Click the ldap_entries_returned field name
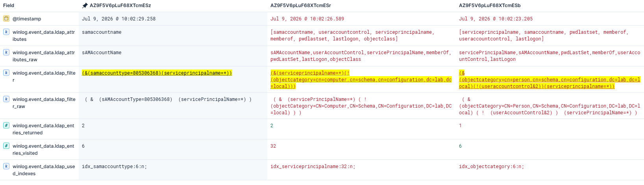 point(44,129)
